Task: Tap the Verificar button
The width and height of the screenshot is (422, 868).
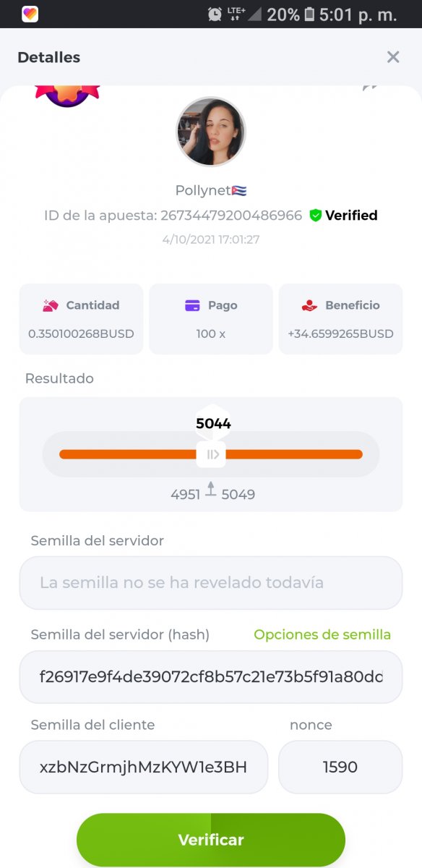Action: coord(211,840)
